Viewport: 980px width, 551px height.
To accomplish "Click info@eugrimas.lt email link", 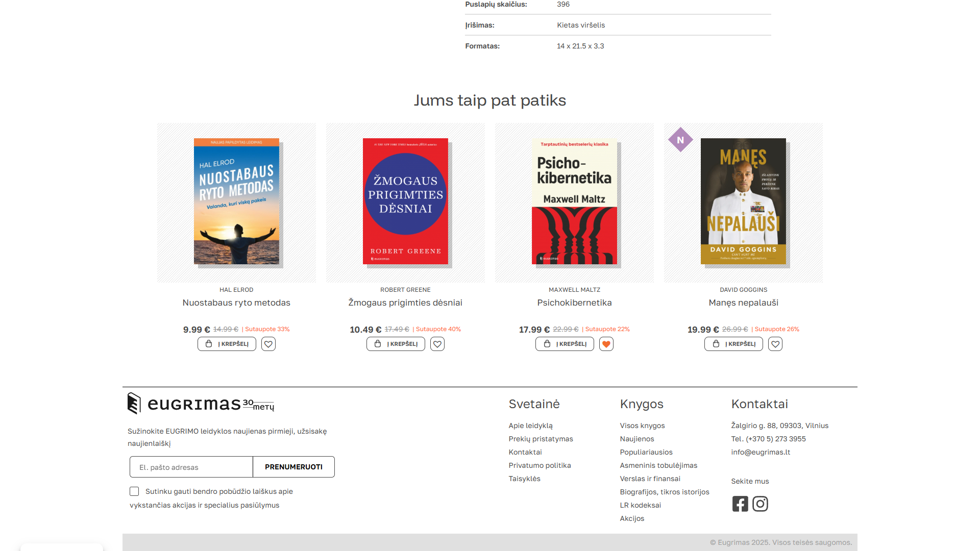I will click(x=761, y=452).
